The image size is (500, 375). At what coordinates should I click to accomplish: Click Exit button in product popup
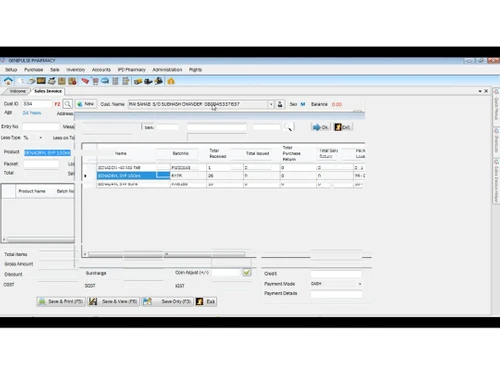[x=343, y=127]
